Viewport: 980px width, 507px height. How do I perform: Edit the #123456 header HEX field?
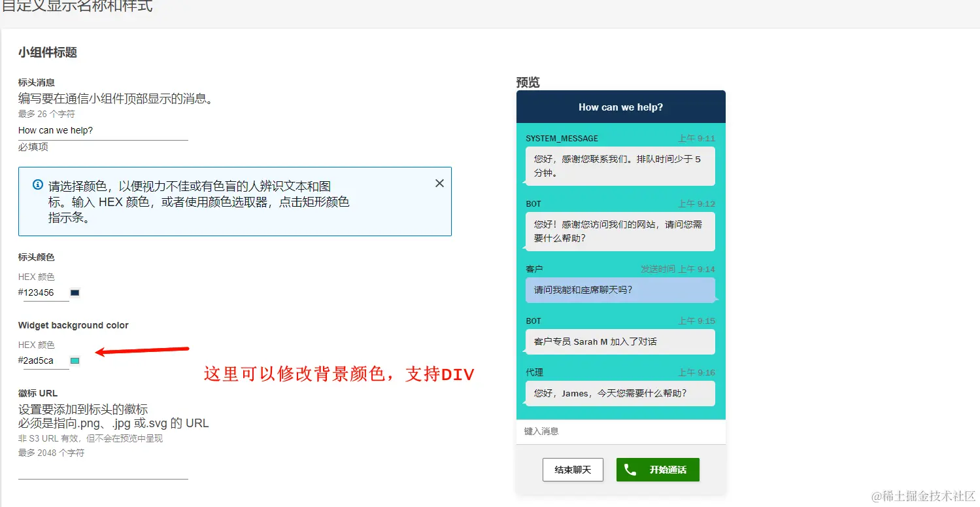pyautogui.click(x=46, y=293)
